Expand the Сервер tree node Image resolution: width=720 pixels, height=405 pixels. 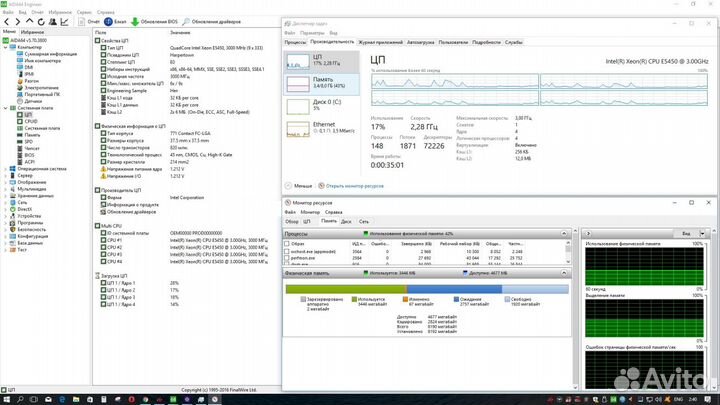tap(6, 175)
